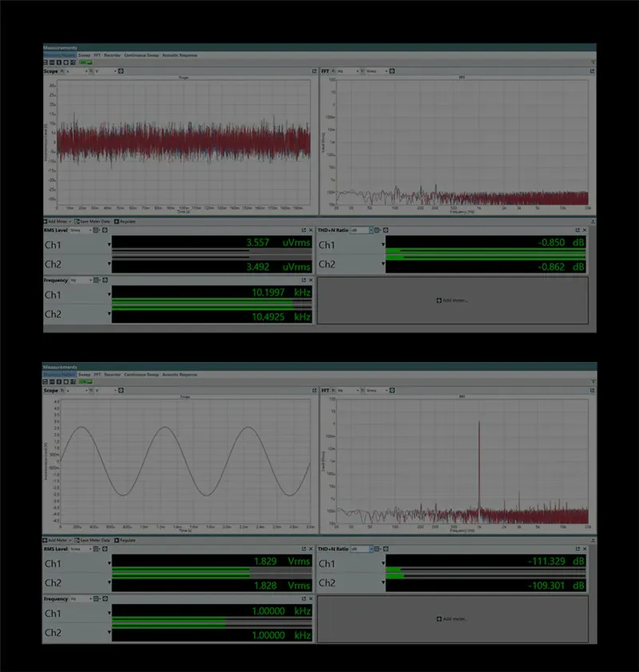Pop out the lower RMS Level meter
Viewport: 639px width, 672px height.
[x=304, y=549]
